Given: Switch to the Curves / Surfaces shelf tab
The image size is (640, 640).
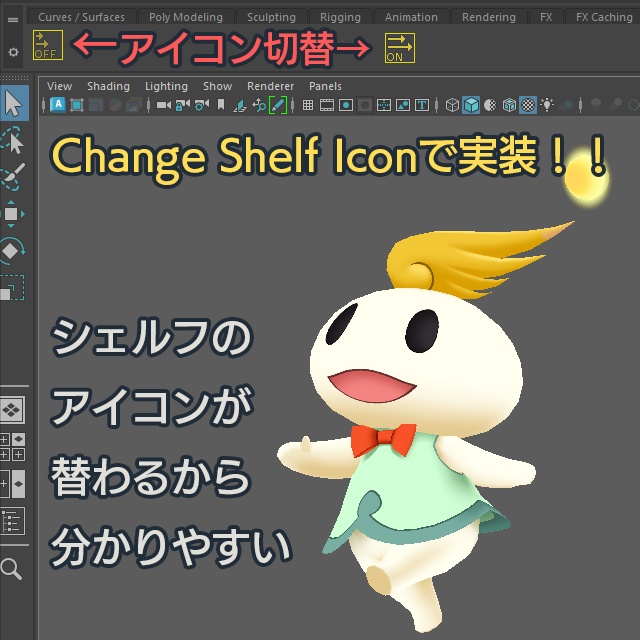Looking at the screenshot, I should pyautogui.click(x=81, y=17).
